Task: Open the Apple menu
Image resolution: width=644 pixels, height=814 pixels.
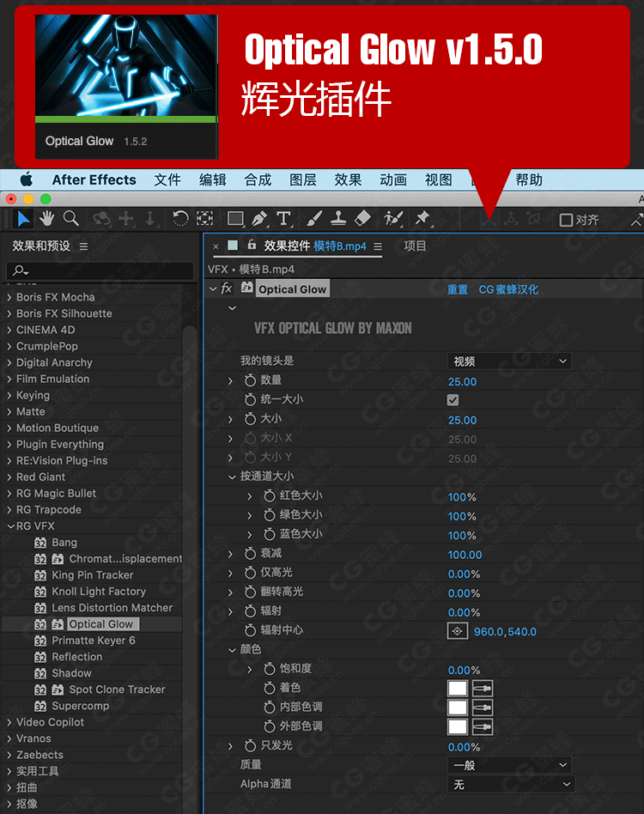Action: (x=26, y=180)
